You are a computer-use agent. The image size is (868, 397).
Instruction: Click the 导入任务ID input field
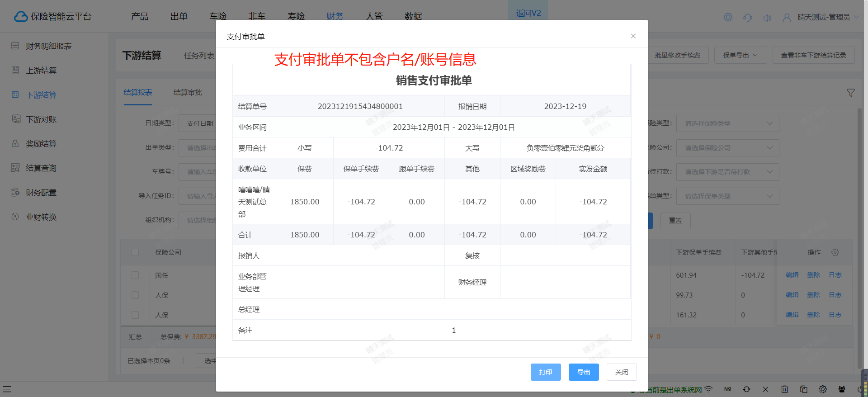(198, 196)
